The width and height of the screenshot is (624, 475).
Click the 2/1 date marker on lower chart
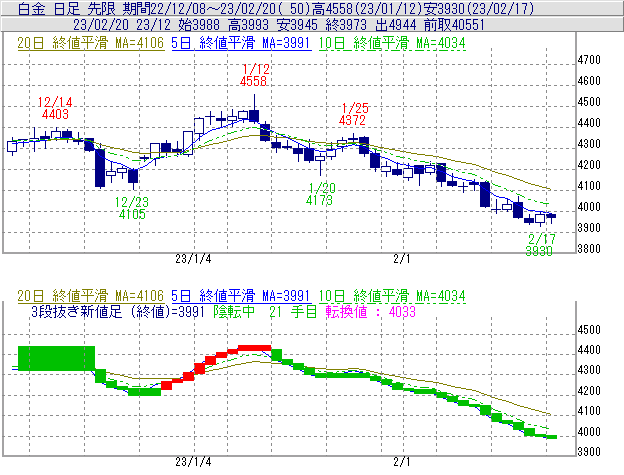[x=402, y=462]
